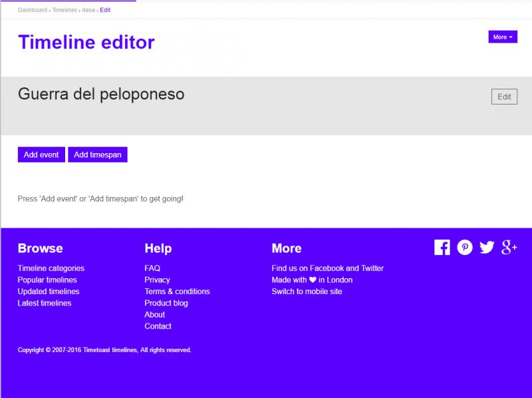Open the dasa breadcrumb link
Image resolution: width=532 pixels, height=398 pixels.
pos(88,10)
